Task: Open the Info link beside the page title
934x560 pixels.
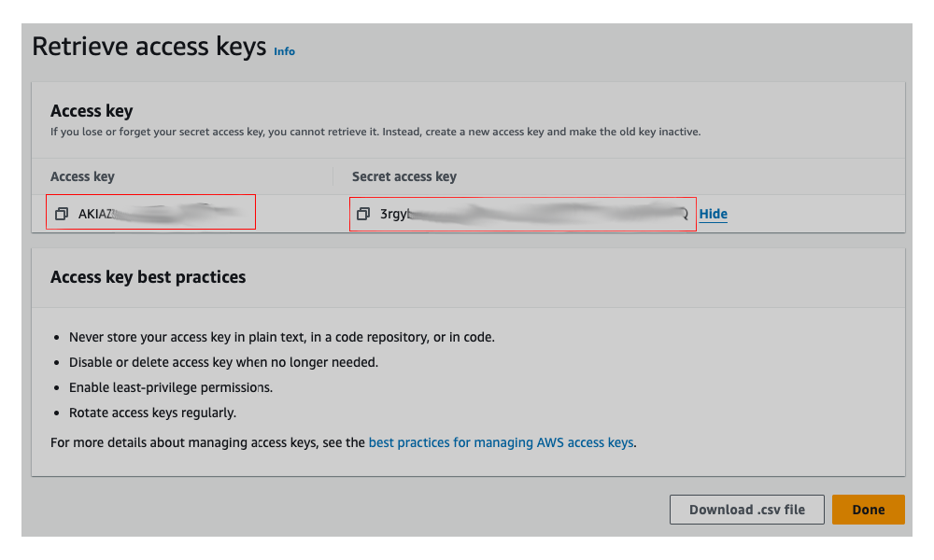Action: [284, 51]
